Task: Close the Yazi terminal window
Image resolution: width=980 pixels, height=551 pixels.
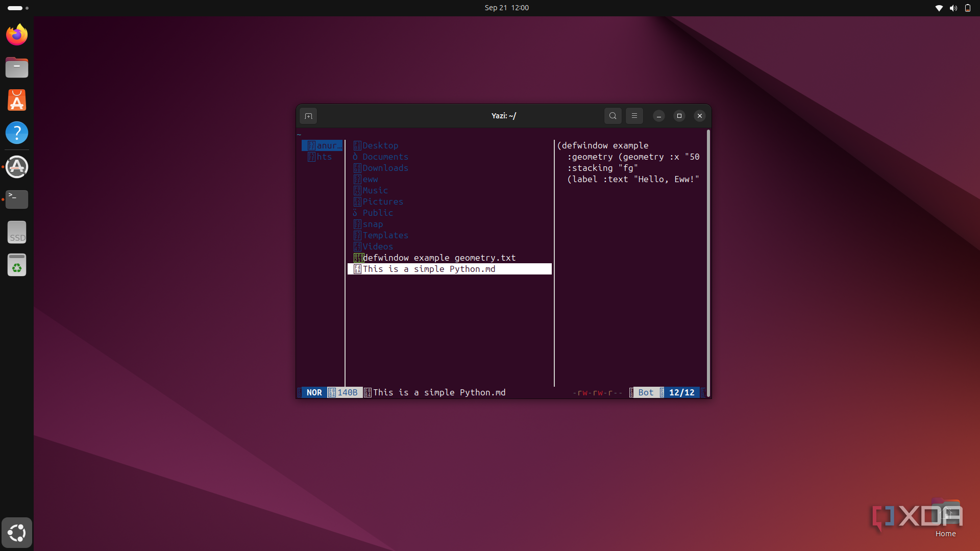Action: click(x=700, y=116)
